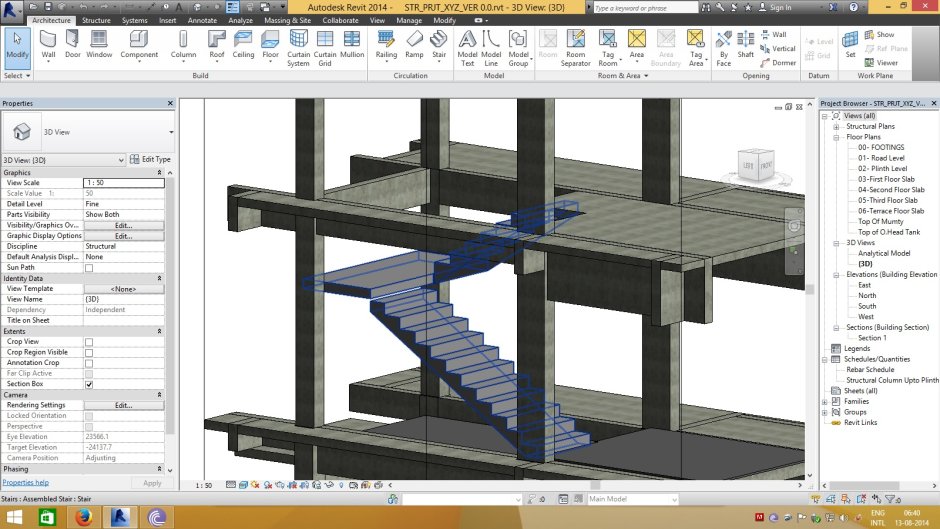Open the Properties help link
This screenshot has height=529, width=940.
point(25,483)
